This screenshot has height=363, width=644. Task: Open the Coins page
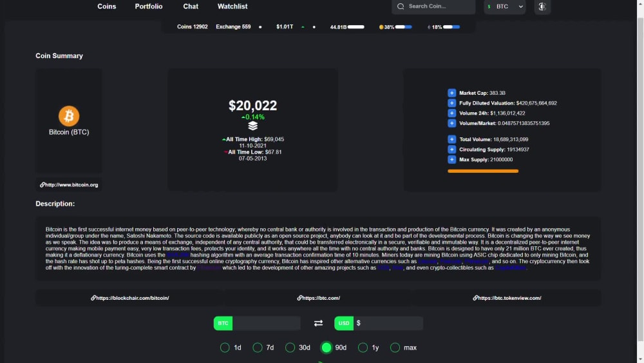tap(106, 6)
